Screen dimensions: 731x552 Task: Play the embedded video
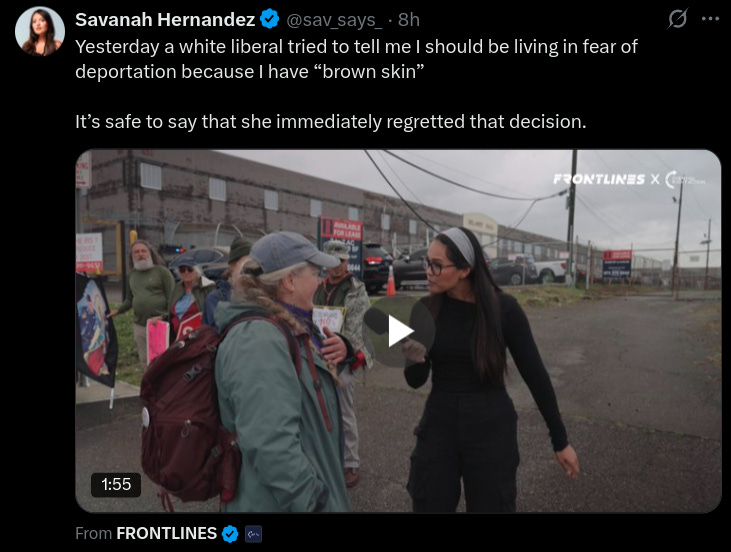pos(399,331)
